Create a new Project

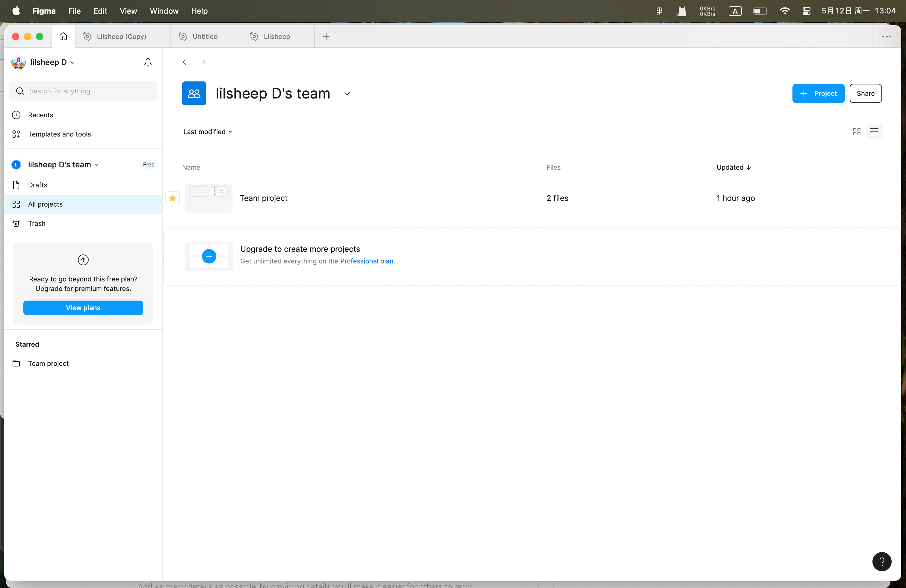tap(818, 93)
